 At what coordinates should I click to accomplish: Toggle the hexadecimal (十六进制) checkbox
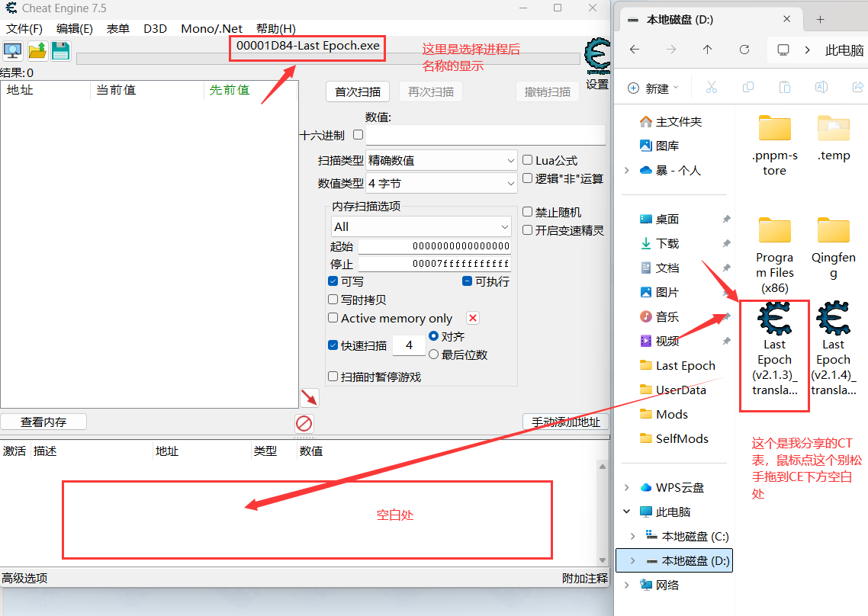tap(358, 134)
